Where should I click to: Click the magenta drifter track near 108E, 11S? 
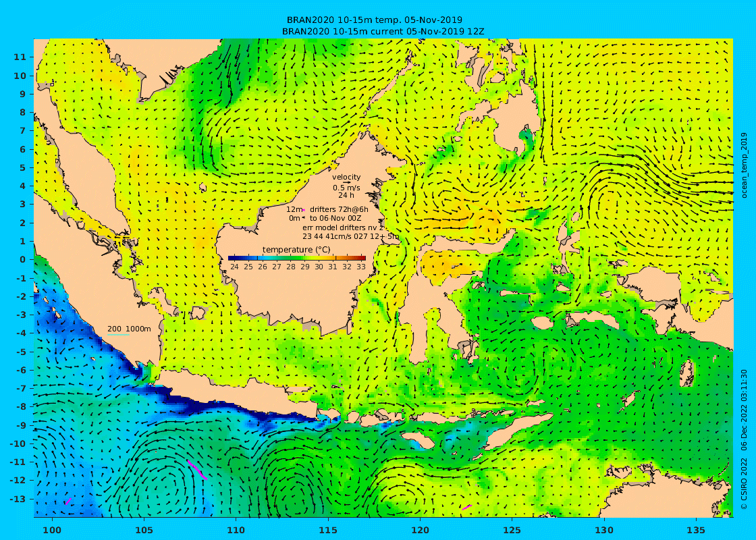point(197,470)
